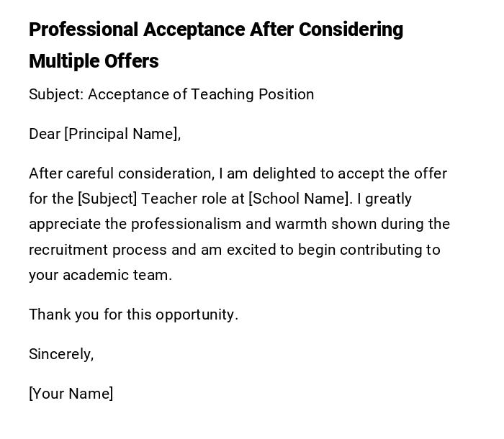
Task: Click the word "professionalism" in the paragraph
Action: point(186,224)
